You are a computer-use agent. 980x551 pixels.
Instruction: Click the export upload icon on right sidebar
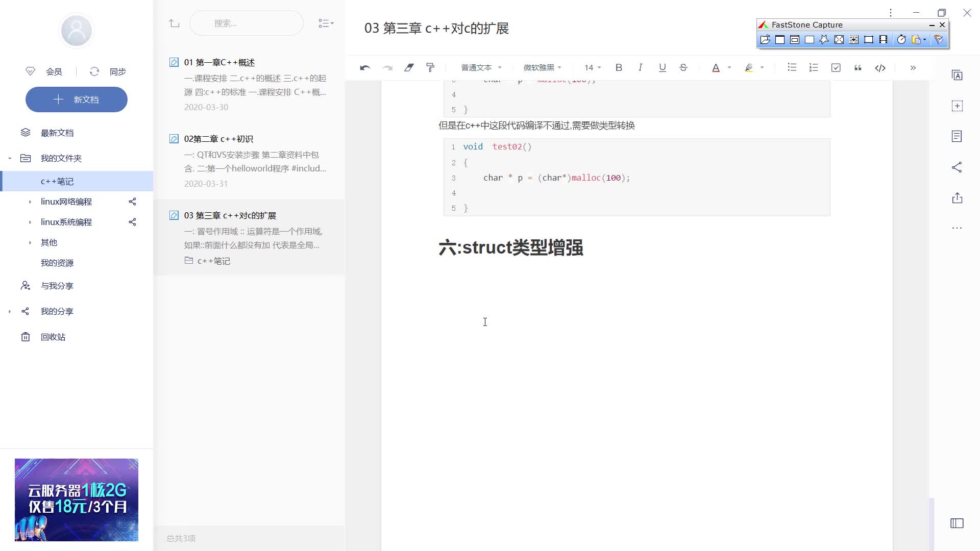[x=957, y=197]
